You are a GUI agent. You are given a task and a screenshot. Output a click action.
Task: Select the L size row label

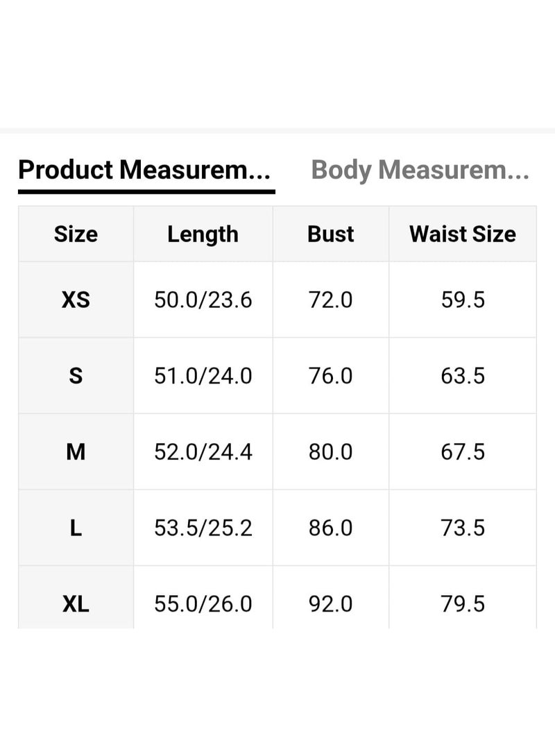(75, 528)
